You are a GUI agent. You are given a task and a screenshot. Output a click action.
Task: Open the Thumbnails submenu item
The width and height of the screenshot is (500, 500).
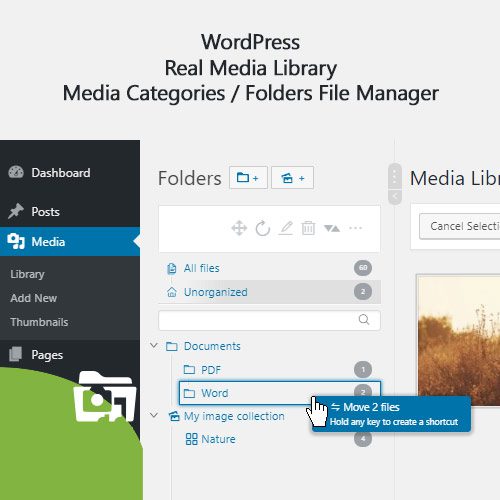point(39,322)
